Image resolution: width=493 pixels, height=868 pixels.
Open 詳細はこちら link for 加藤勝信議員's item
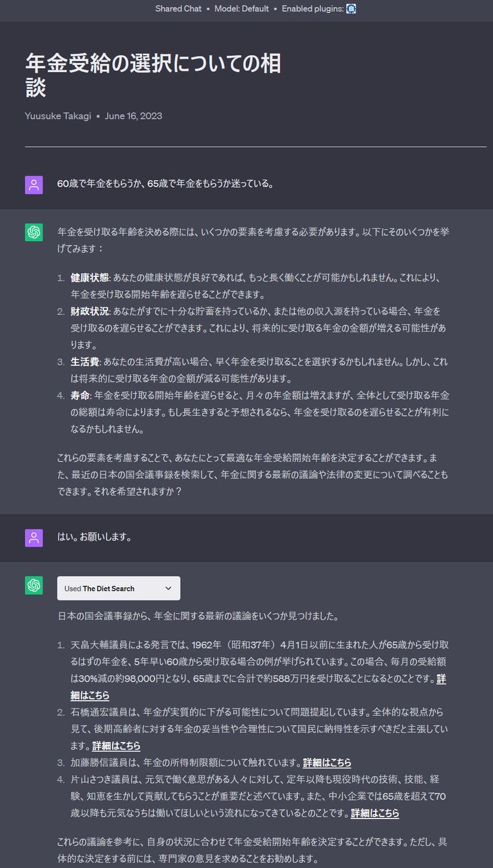[x=327, y=763]
